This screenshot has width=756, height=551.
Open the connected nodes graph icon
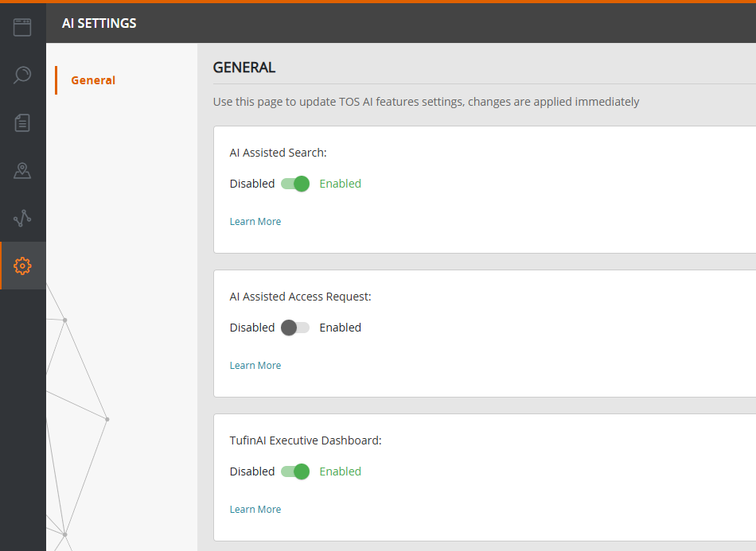pyautogui.click(x=22, y=218)
